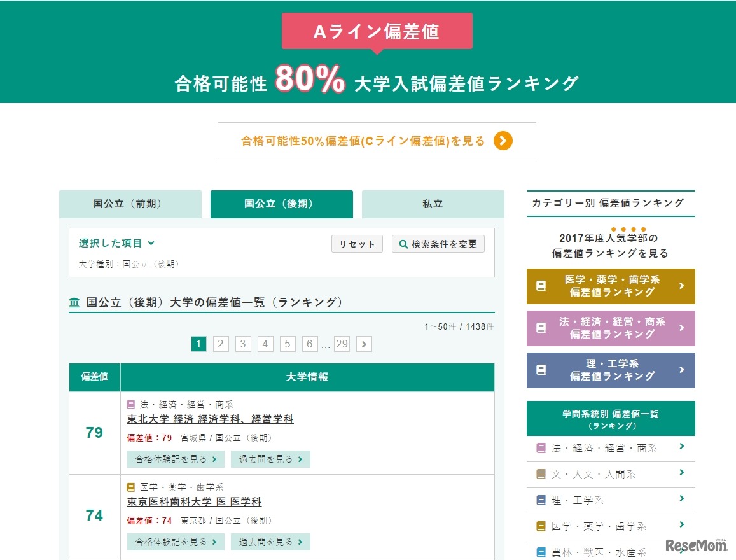The width and height of the screenshot is (736, 560).
Task: Click the 理・工学系 document icon on blue banner
Action: click(542, 370)
